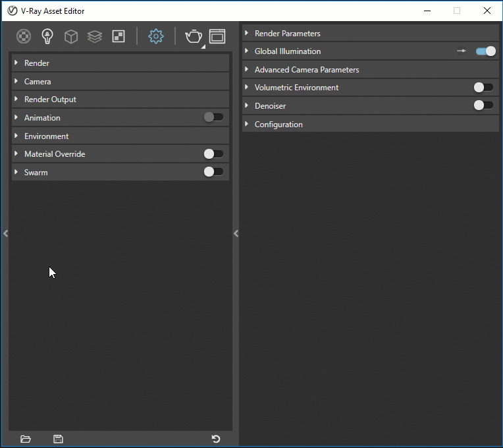Show the Frame Buffer window icon
Screen dimensions: 503x448
click(x=217, y=36)
